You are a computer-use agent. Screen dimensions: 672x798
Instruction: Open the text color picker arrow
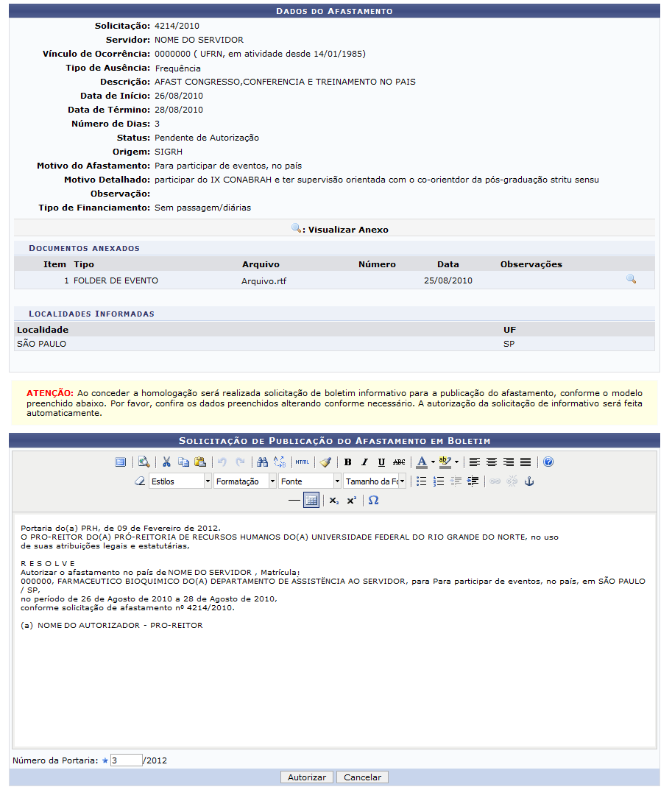click(433, 462)
